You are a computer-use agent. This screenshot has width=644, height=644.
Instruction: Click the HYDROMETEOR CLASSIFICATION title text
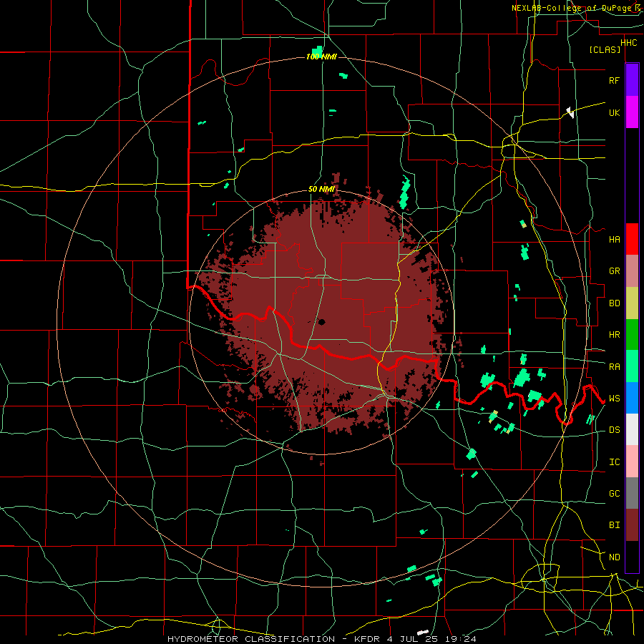(251, 639)
